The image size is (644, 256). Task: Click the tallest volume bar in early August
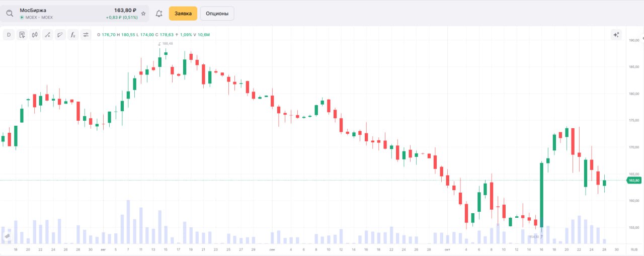pos(128,221)
